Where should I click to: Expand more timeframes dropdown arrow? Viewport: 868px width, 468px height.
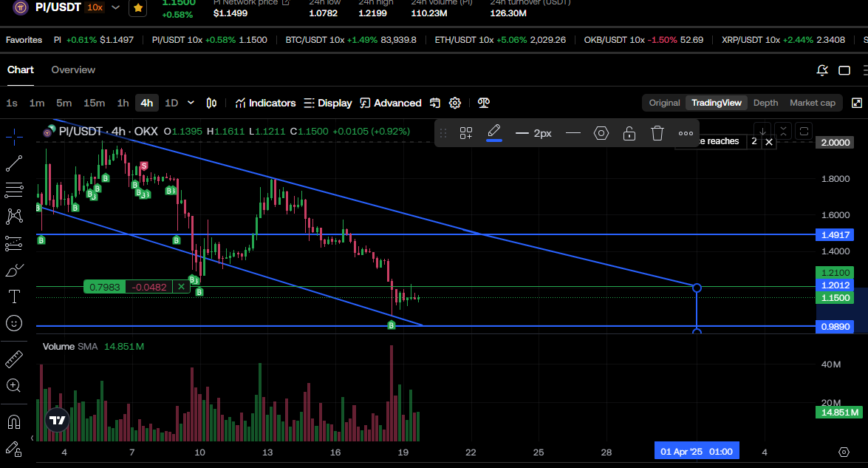pyautogui.click(x=191, y=103)
